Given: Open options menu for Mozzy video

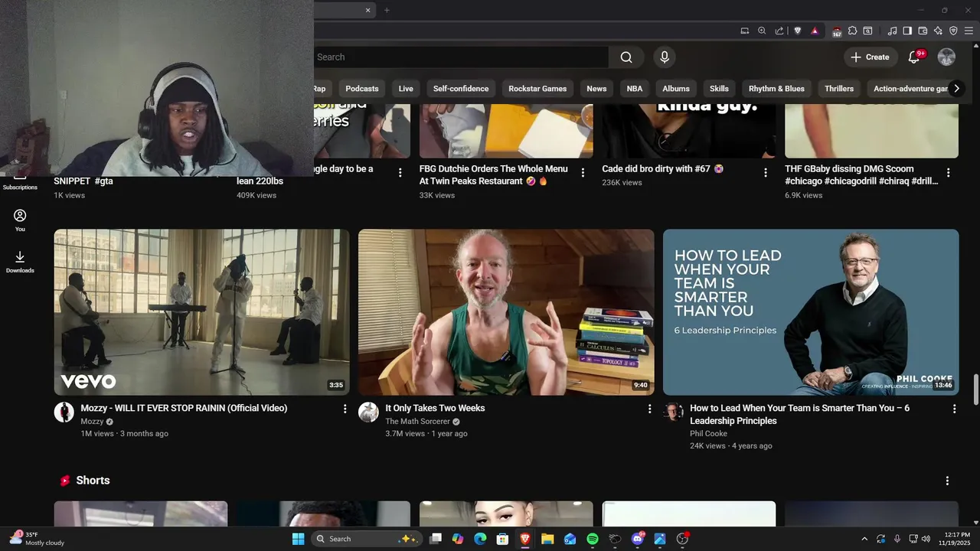Looking at the screenshot, I should tap(345, 409).
